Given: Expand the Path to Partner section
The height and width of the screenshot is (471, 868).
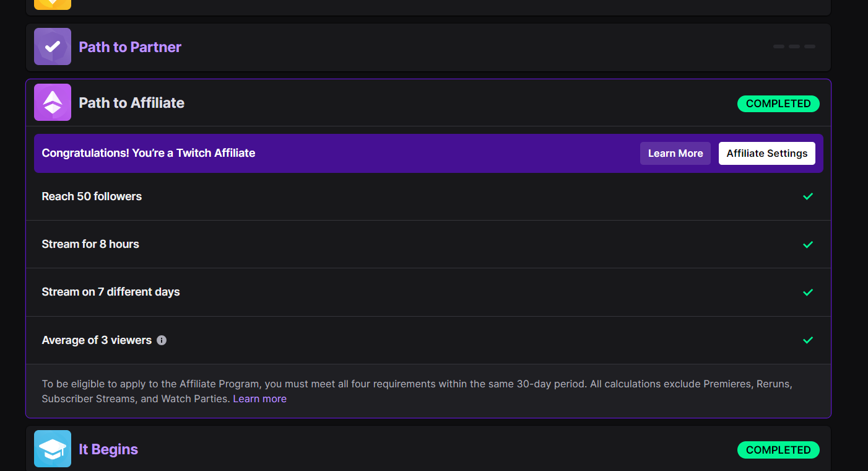Looking at the screenshot, I should [x=130, y=47].
